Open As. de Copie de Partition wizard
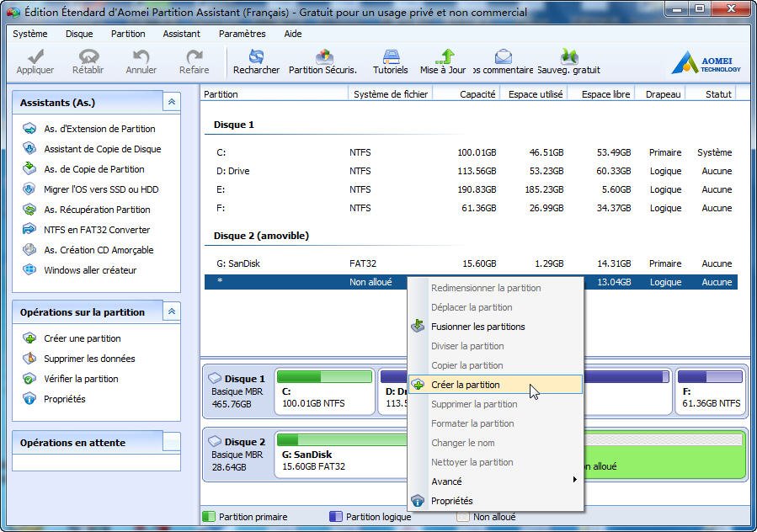Image resolution: width=757 pixels, height=532 pixels. [94, 169]
